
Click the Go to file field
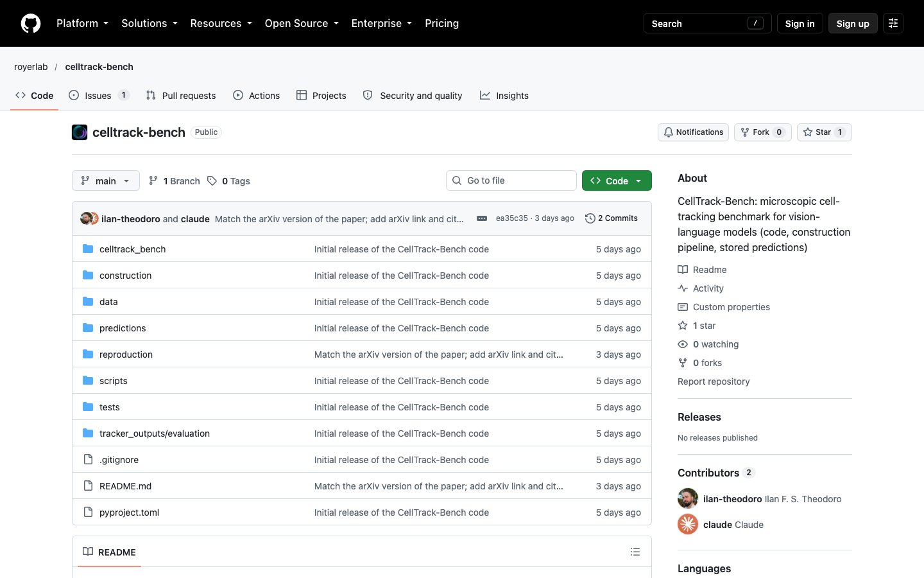click(511, 180)
